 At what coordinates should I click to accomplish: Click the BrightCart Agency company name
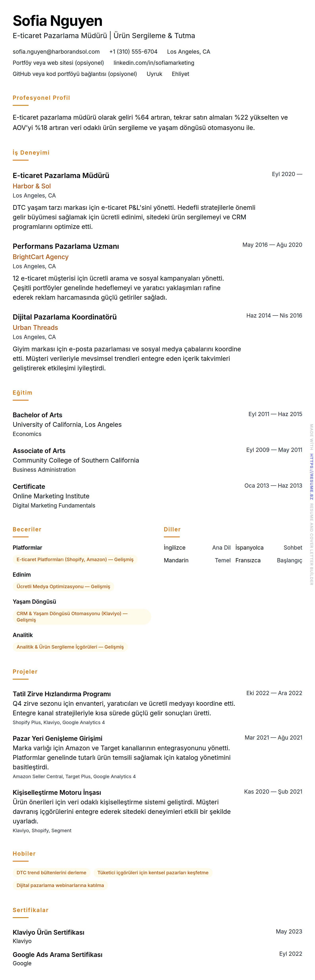click(40, 257)
